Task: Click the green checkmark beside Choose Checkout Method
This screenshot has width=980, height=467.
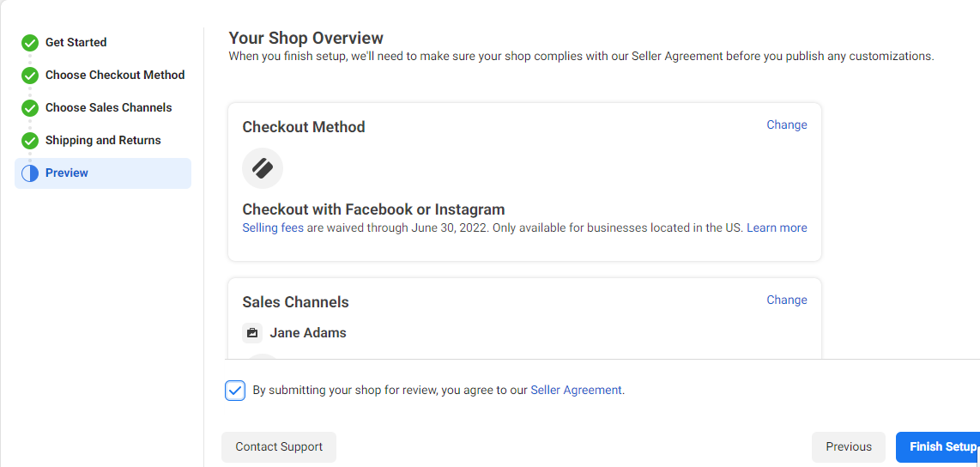Action: tap(29, 76)
